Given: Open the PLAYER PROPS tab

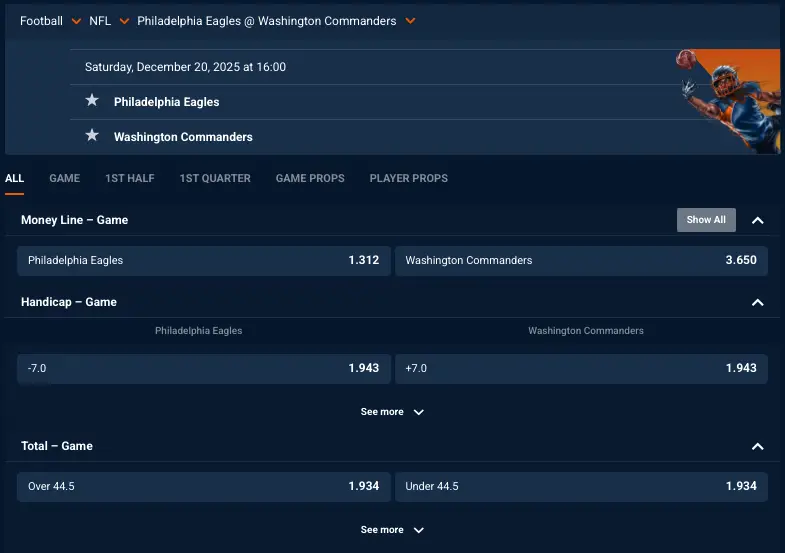Looking at the screenshot, I should [409, 178].
